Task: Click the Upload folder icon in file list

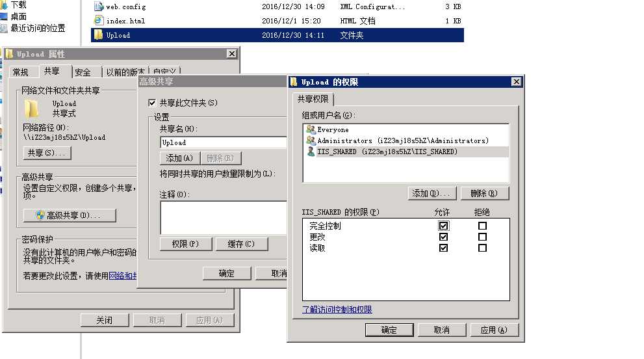Action: tap(99, 35)
